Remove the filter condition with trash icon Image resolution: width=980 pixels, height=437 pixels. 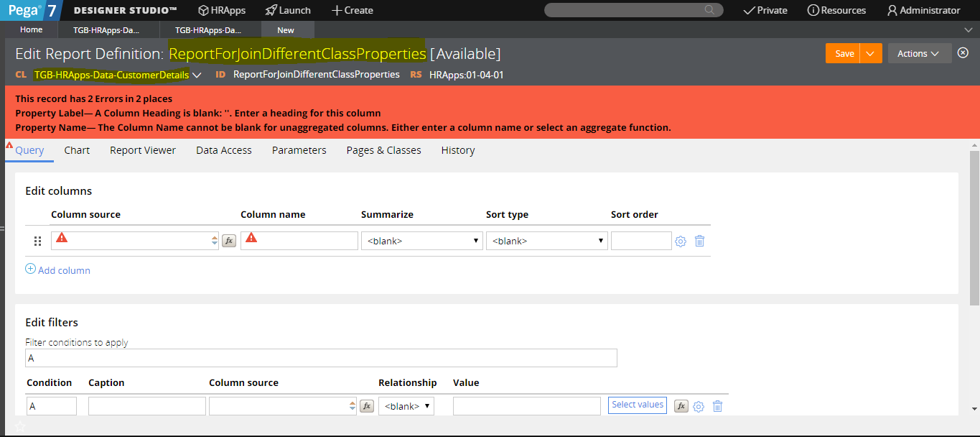coord(717,406)
